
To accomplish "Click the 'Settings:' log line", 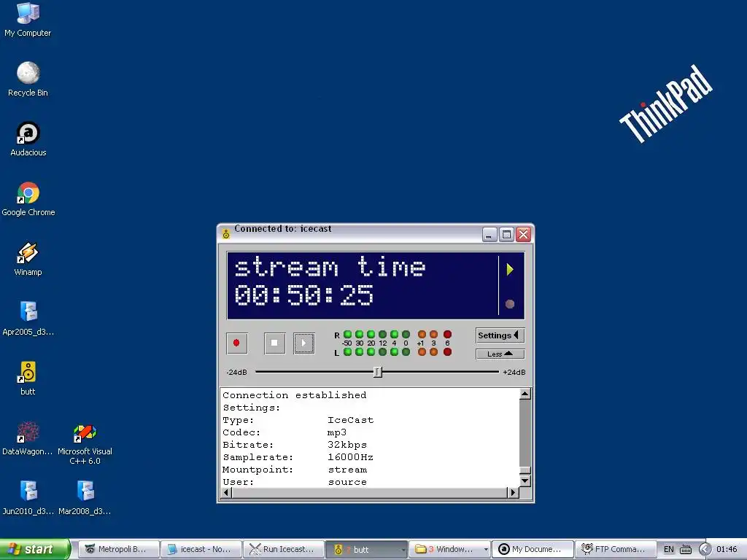I will pyautogui.click(x=252, y=408).
